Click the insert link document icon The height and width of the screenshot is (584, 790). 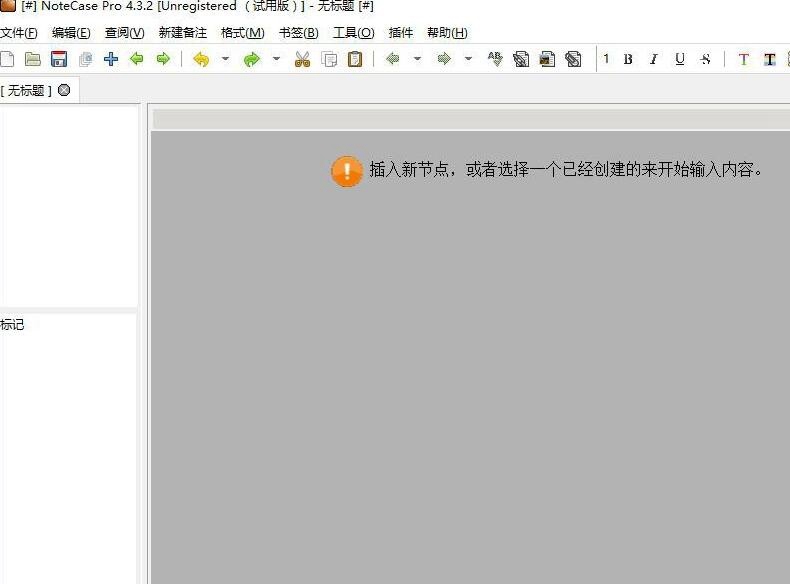click(521, 59)
